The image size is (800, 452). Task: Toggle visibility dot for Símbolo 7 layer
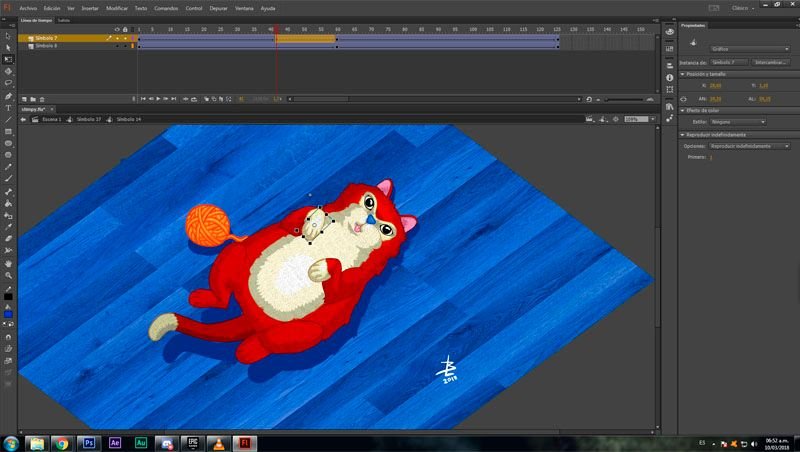(x=115, y=38)
